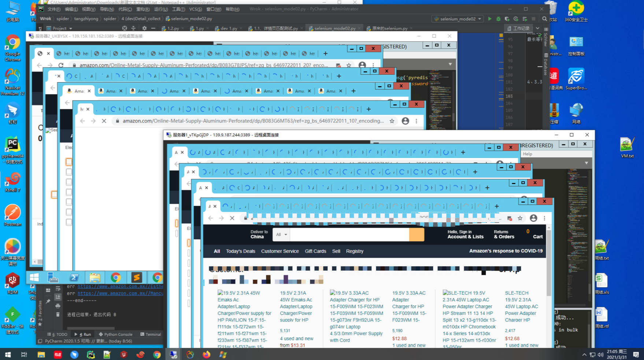644x360 pixels.
Task: Show hidden system tray icons chevron
Action: pyautogui.click(x=584, y=355)
